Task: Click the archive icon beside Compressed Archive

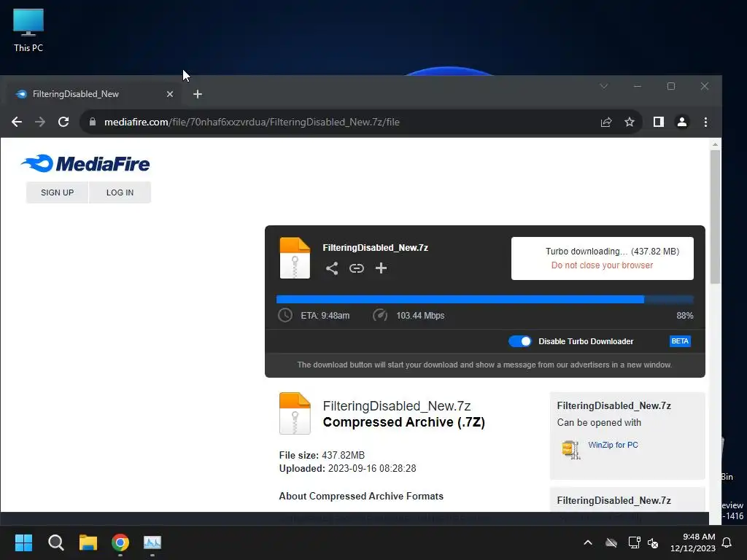Action: click(x=295, y=413)
